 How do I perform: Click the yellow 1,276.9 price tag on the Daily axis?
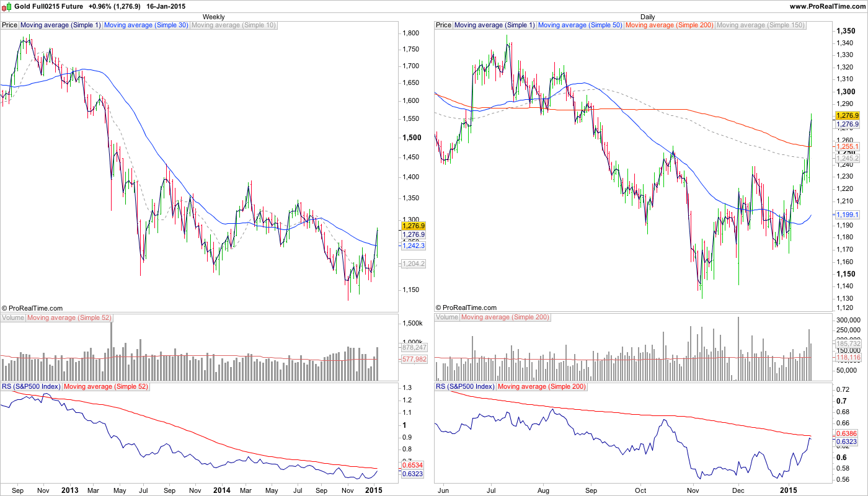[846, 116]
